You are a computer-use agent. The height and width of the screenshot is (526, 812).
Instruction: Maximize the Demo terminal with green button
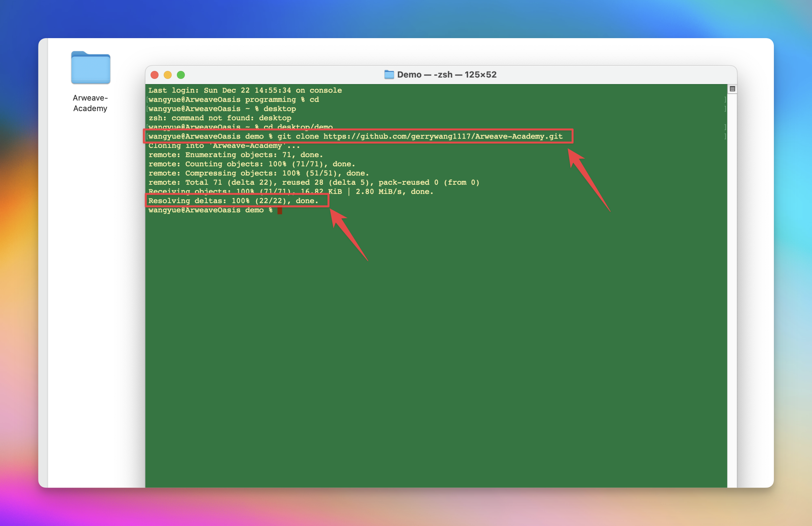181,75
